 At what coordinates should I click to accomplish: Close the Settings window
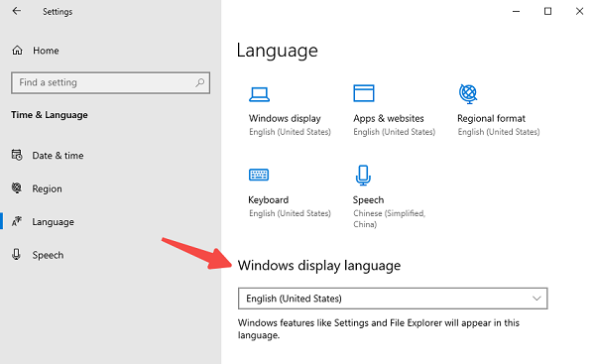579,11
